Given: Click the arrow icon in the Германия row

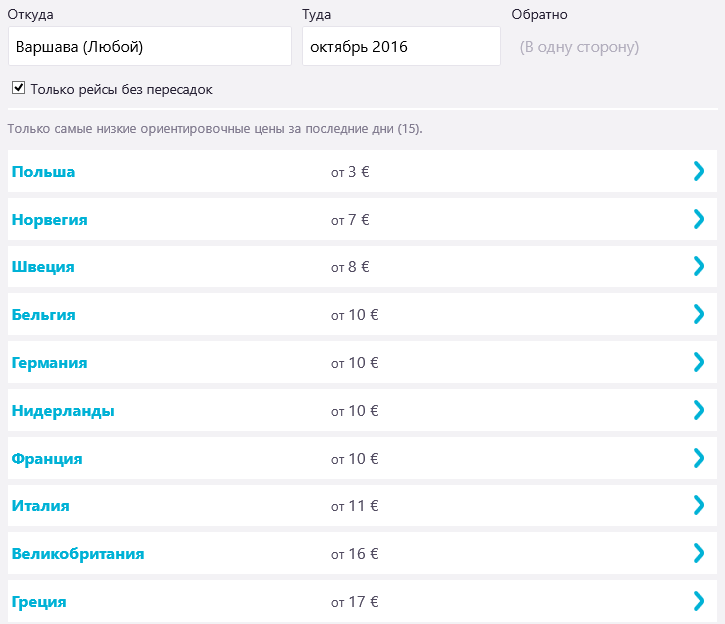Looking at the screenshot, I should click(x=699, y=362).
